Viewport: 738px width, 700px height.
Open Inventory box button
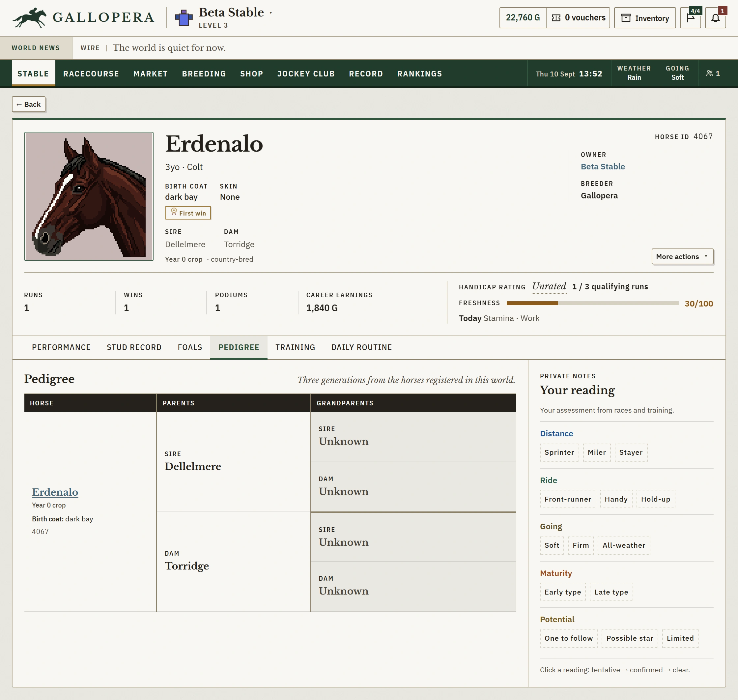(x=645, y=18)
